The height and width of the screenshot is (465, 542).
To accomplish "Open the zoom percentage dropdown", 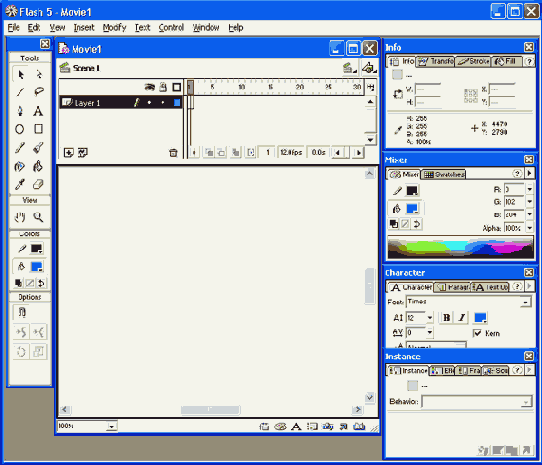I will [x=111, y=426].
